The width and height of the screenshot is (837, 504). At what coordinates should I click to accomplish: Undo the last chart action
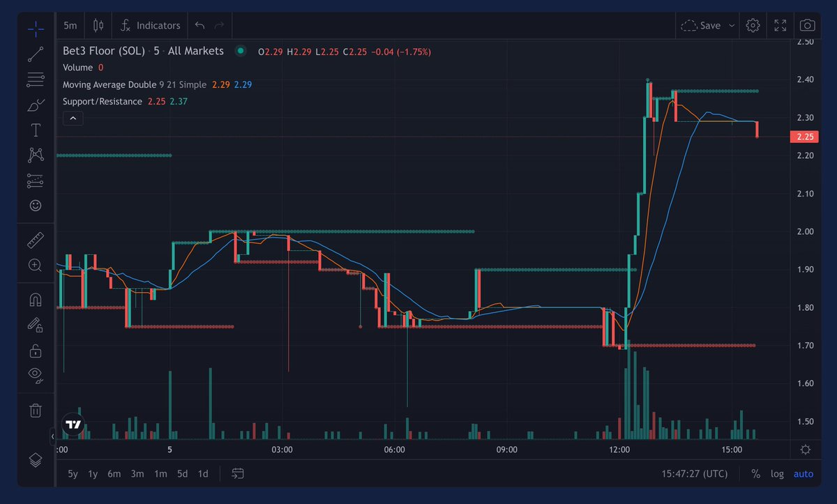pyautogui.click(x=200, y=25)
